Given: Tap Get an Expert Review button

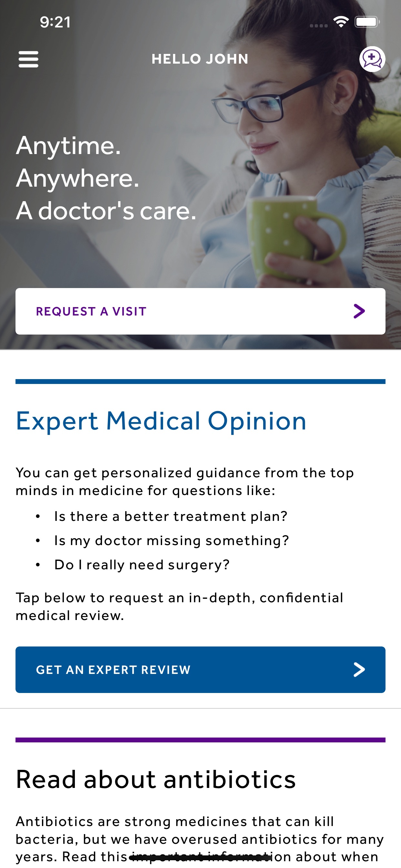Looking at the screenshot, I should pyautogui.click(x=200, y=670).
